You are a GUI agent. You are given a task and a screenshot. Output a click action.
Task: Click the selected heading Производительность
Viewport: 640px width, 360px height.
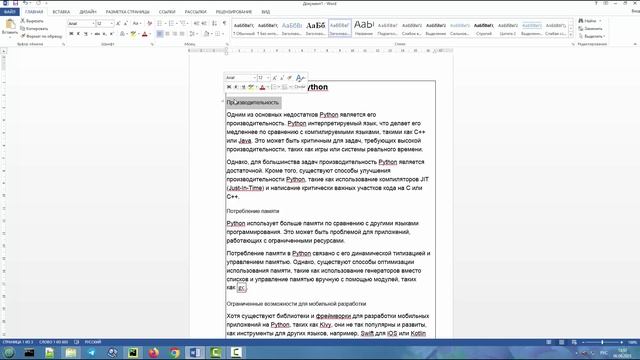click(252, 102)
